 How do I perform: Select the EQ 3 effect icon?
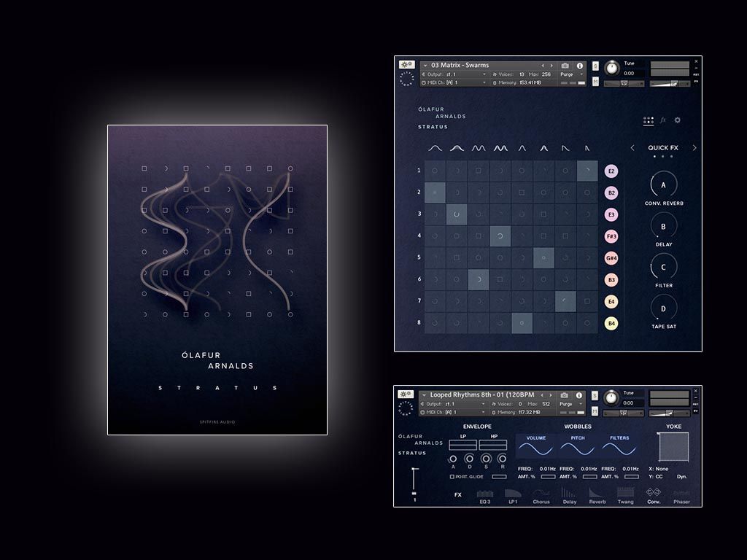click(484, 493)
